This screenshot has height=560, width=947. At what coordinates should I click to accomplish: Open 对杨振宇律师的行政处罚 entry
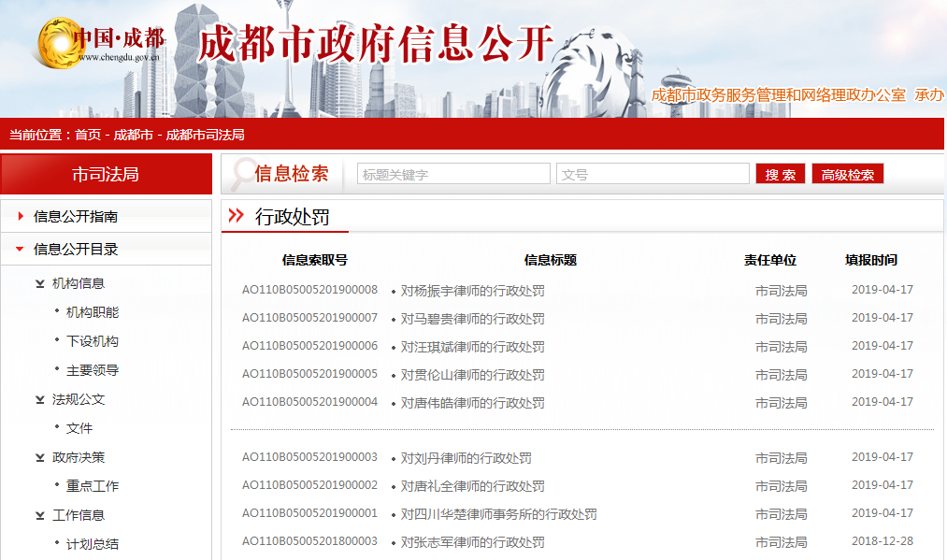(472, 291)
